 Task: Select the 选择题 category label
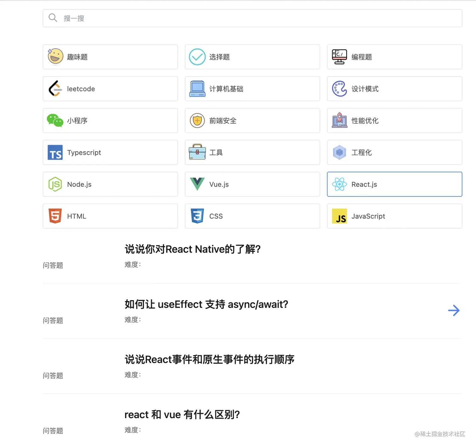coord(220,57)
